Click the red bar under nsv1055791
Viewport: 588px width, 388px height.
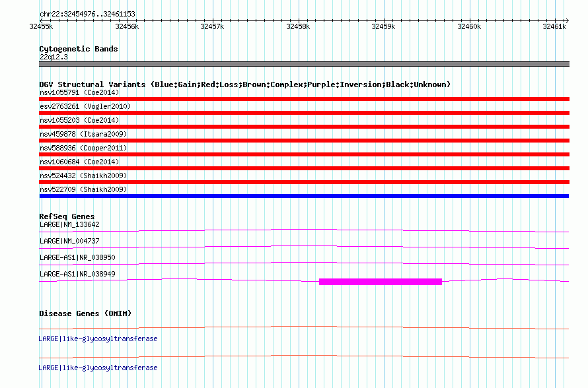[x=304, y=99]
